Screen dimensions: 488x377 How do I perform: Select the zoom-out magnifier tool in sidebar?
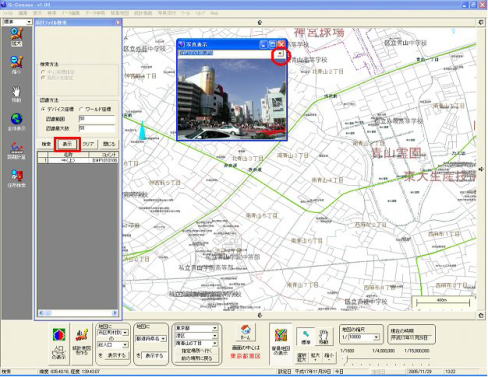16,65
